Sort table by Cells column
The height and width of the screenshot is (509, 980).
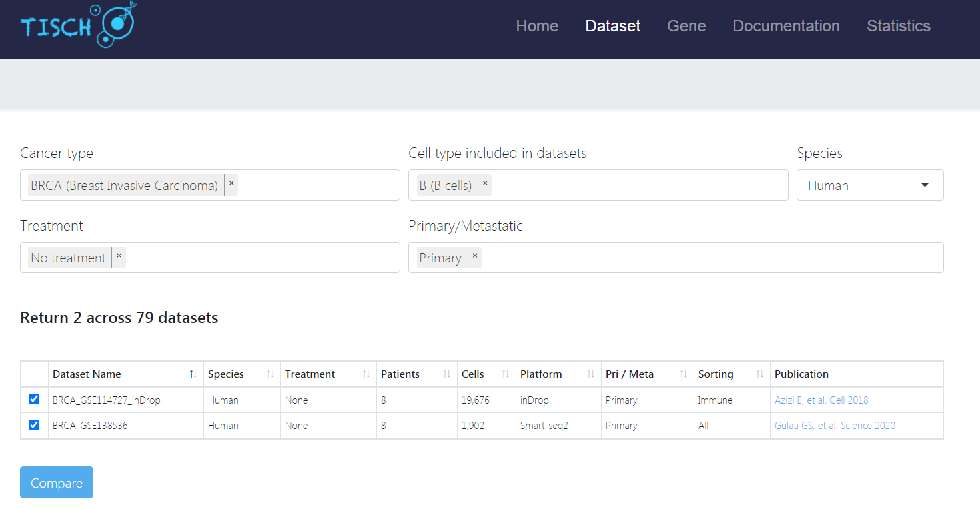click(486, 374)
